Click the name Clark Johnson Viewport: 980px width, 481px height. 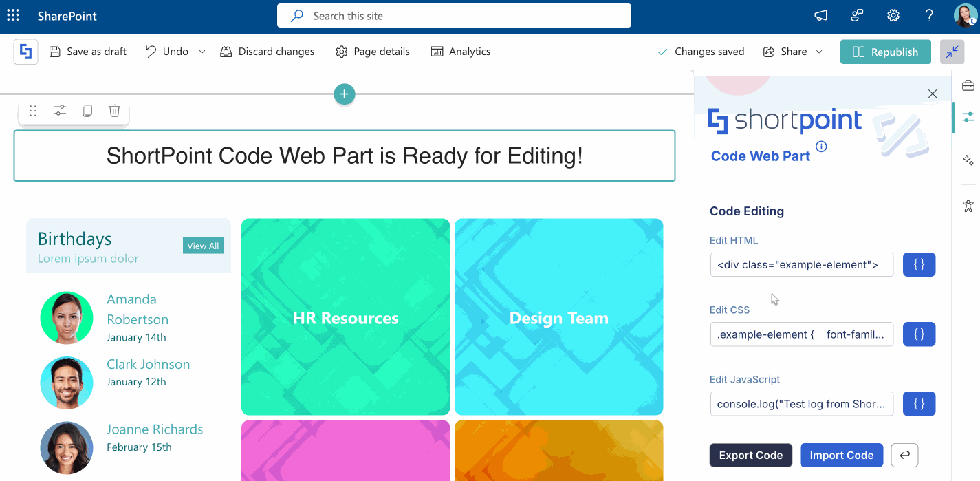point(149,364)
